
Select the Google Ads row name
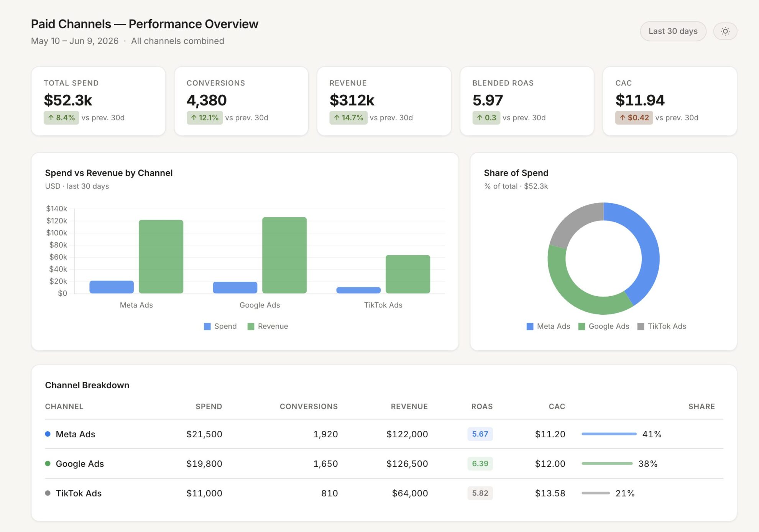click(x=80, y=463)
